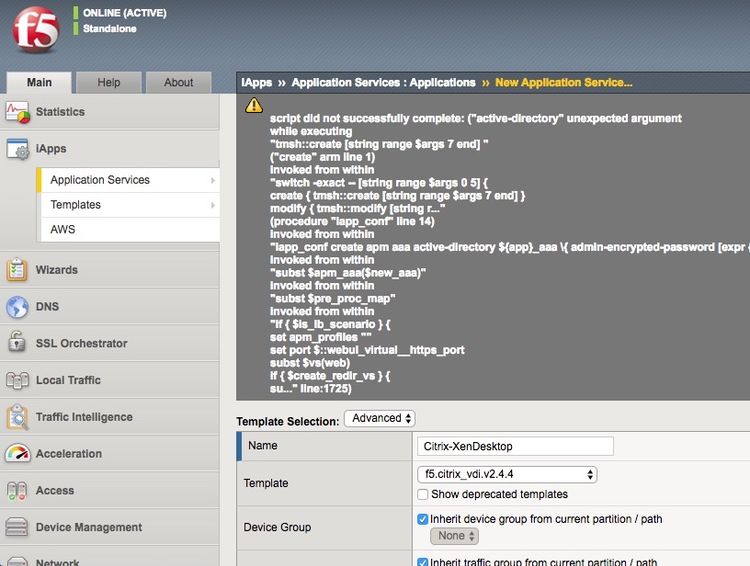Click the SSL Orchestrator padlock icon
This screenshot has width=750, height=566.
17,342
